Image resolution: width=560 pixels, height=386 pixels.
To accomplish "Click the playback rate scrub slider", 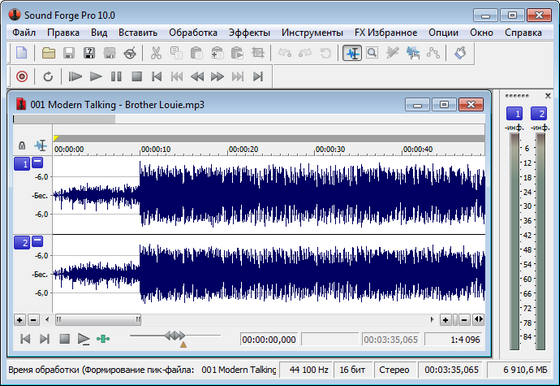I will point(175,336).
